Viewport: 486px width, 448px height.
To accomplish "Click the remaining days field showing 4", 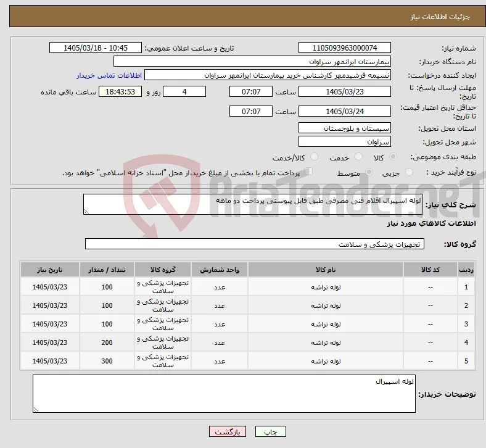I will [184, 91].
